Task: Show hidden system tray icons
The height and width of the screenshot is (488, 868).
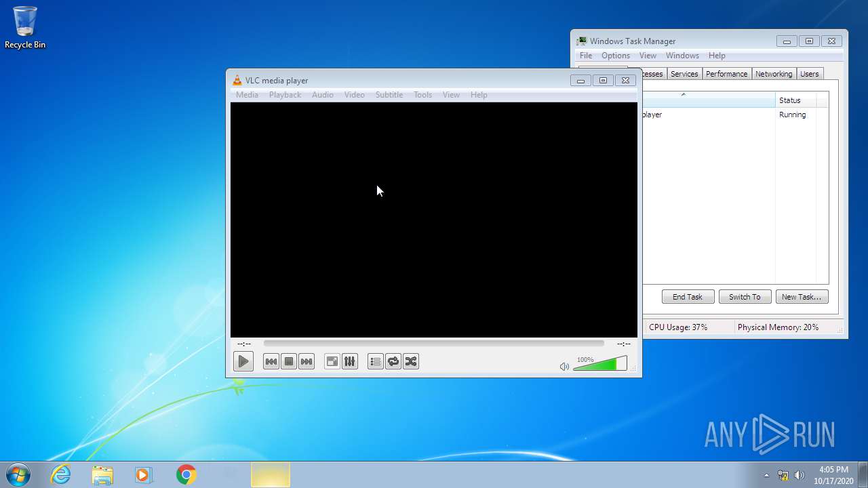Action: 766,475
